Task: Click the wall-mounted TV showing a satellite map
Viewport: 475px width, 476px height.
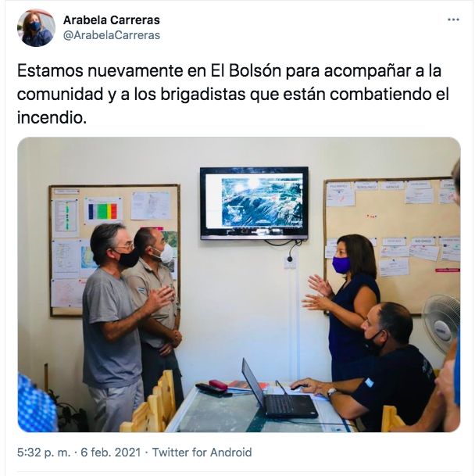Action: (x=254, y=203)
